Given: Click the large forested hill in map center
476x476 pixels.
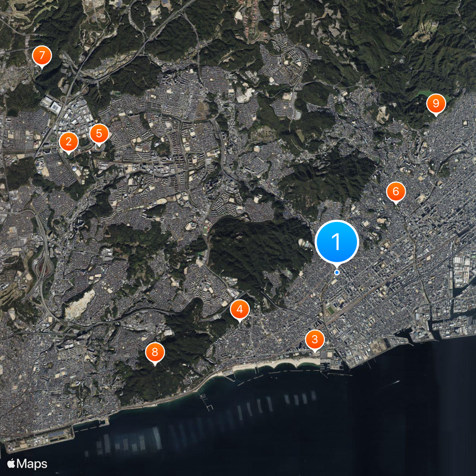Looking at the screenshot, I should click(256, 250).
